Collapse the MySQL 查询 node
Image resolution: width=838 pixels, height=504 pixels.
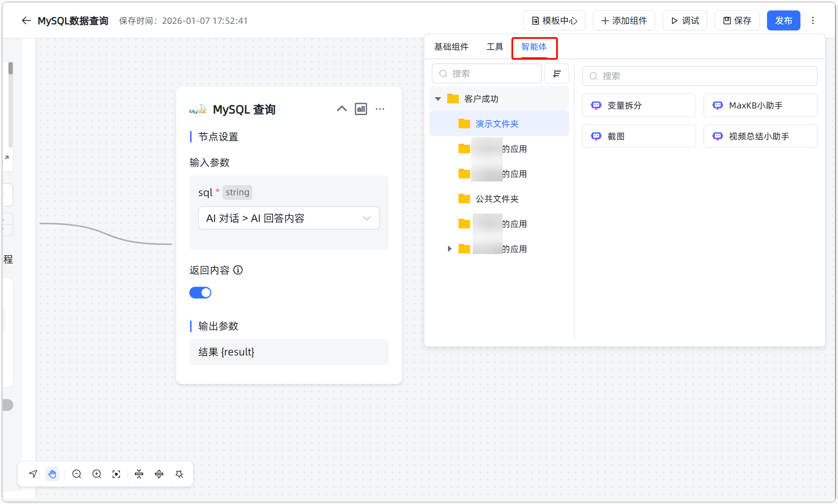coord(342,109)
